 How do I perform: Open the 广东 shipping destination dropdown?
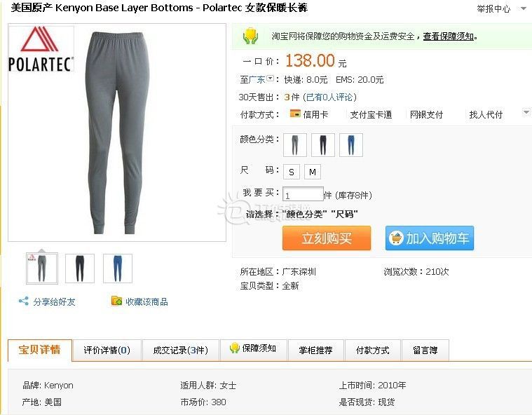[270, 79]
